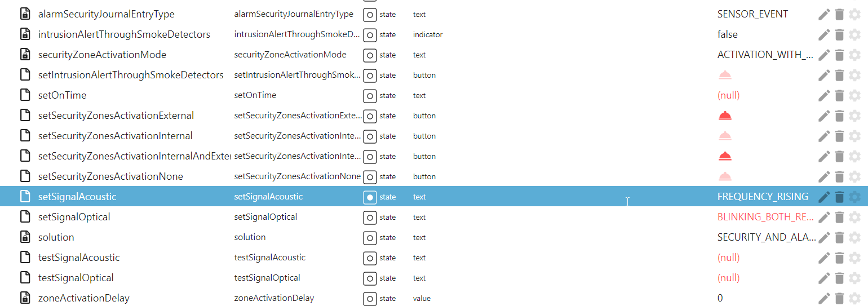868x306 pixels.
Task: Open gear settings for setOnTime
Action: point(854,95)
